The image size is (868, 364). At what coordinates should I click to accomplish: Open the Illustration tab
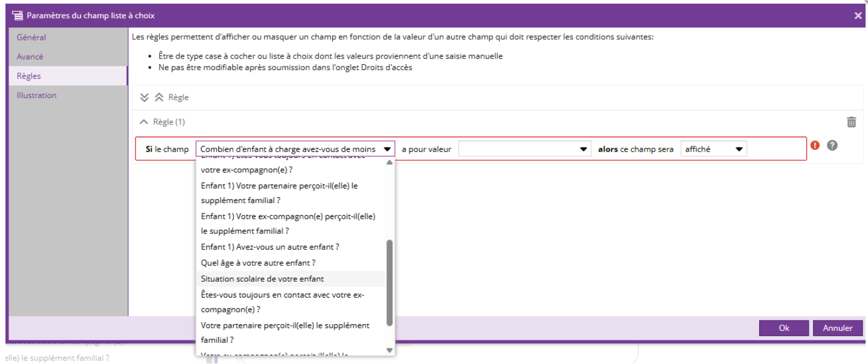(x=36, y=96)
